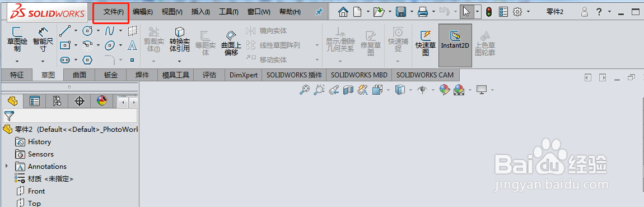Switch to the 模具工具 tab
The width and height of the screenshot is (644, 207).
click(176, 75)
